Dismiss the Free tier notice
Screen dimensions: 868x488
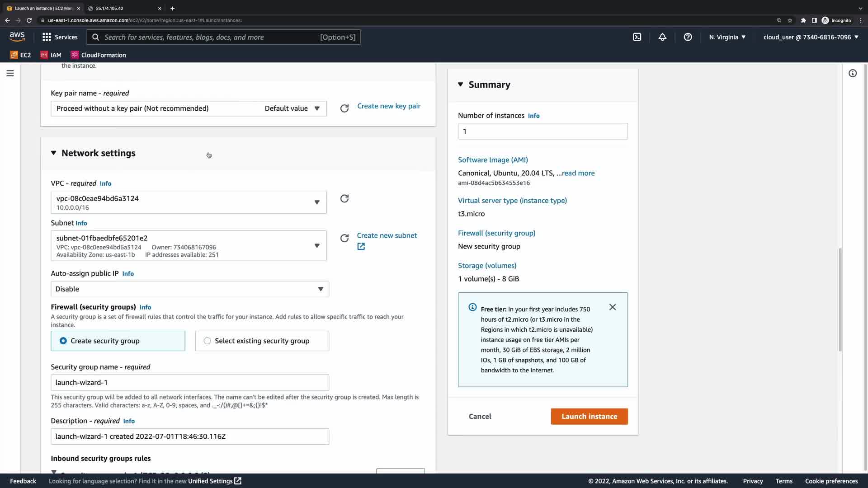(613, 307)
